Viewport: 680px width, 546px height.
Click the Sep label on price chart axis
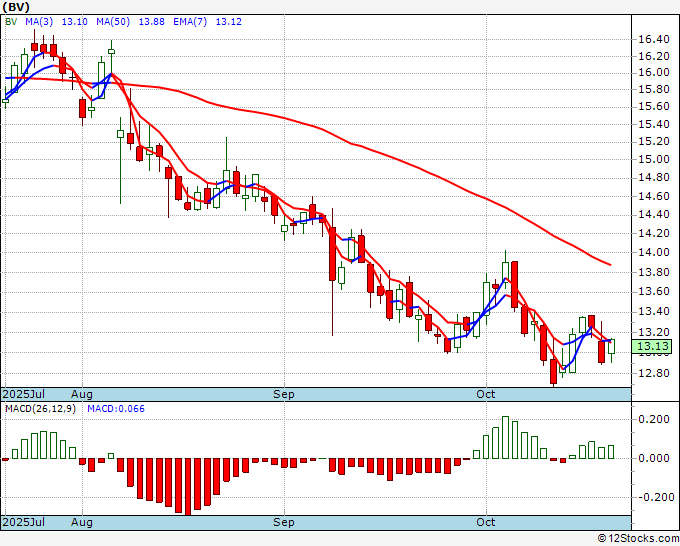pyautogui.click(x=284, y=394)
